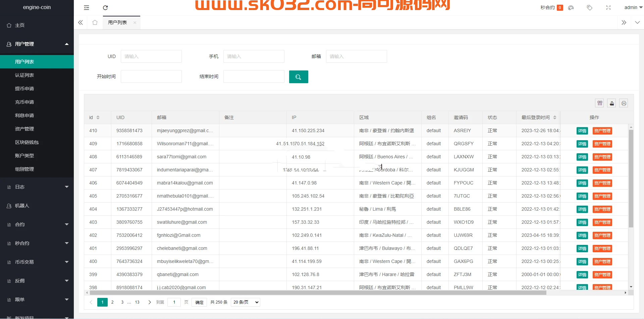This screenshot has width=644, height=319.
Task: Select 提币申请 in sidebar
Action: tap(37, 89)
